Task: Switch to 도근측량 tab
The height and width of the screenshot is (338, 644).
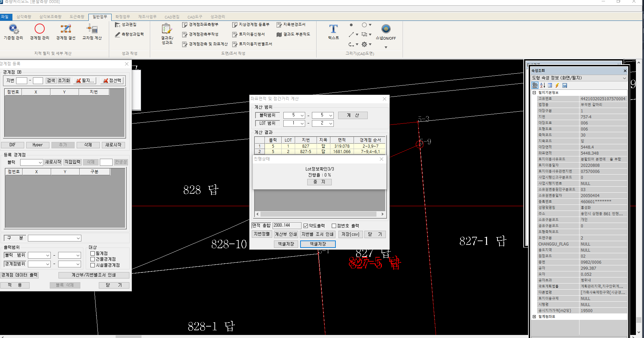Action: click(x=77, y=16)
